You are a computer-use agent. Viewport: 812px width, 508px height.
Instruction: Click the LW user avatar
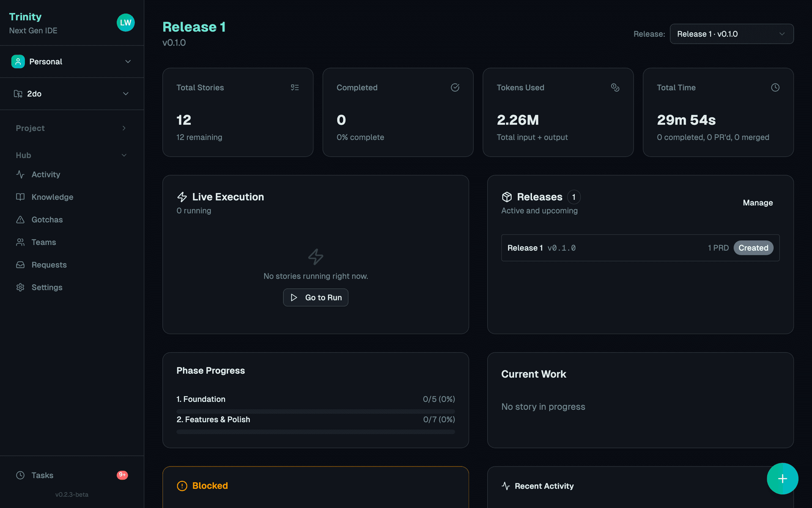126,23
